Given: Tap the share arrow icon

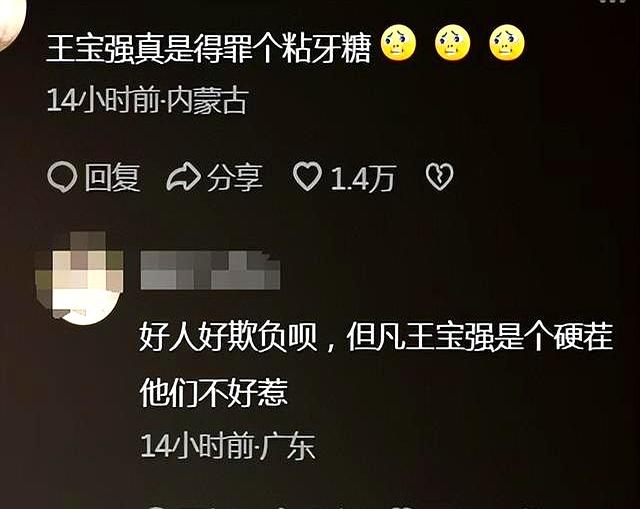Looking at the screenshot, I should [184, 177].
